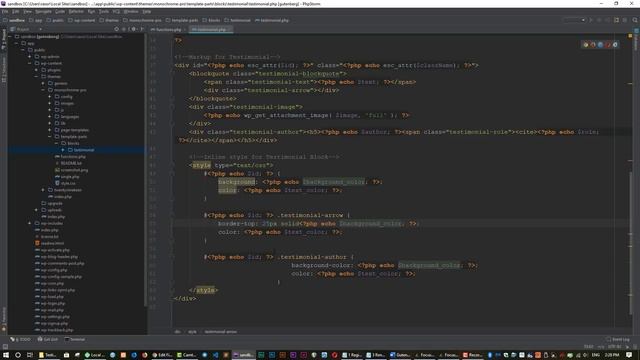Open Project panel settings gear
This screenshot has width=640, height=360.
133,29
